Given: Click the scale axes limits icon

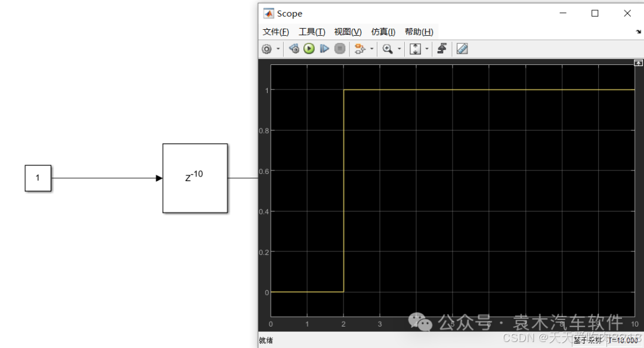Looking at the screenshot, I should (415, 49).
